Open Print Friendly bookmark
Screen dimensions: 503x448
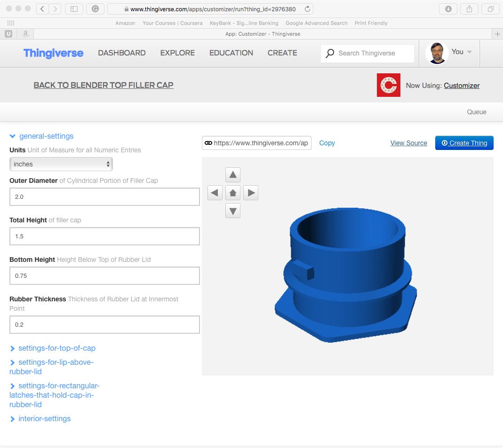[x=371, y=23]
